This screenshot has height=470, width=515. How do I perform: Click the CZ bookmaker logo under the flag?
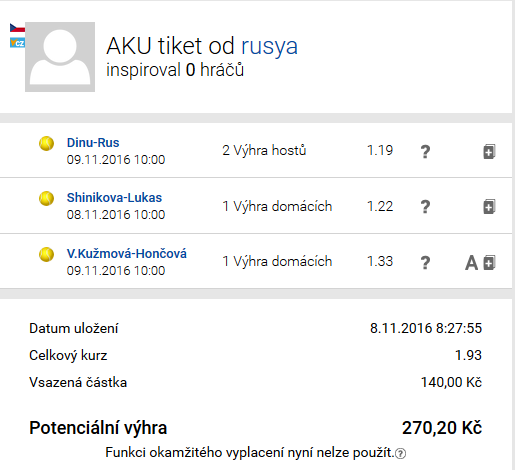click(17, 43)
